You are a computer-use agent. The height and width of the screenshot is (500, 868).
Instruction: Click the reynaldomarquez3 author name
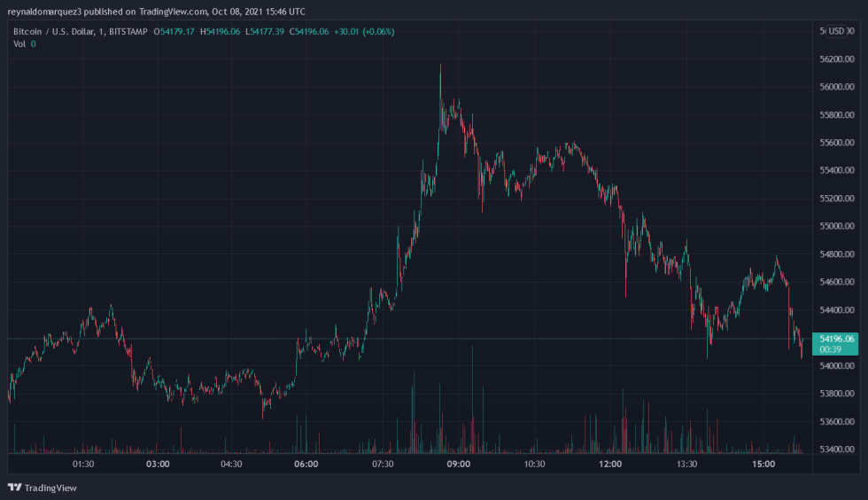point(43,12)
